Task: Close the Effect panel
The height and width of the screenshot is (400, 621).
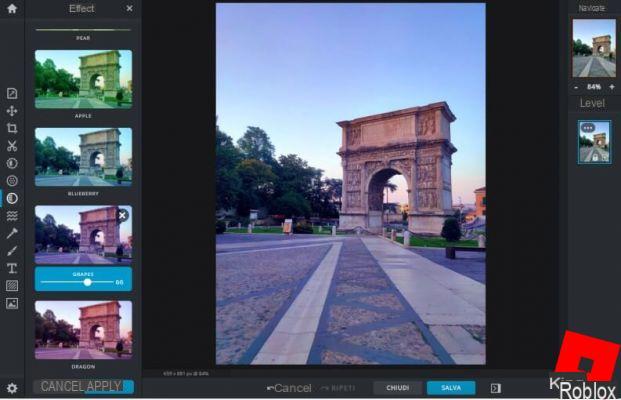Action: pyautogui.click(x=130, y=8)
